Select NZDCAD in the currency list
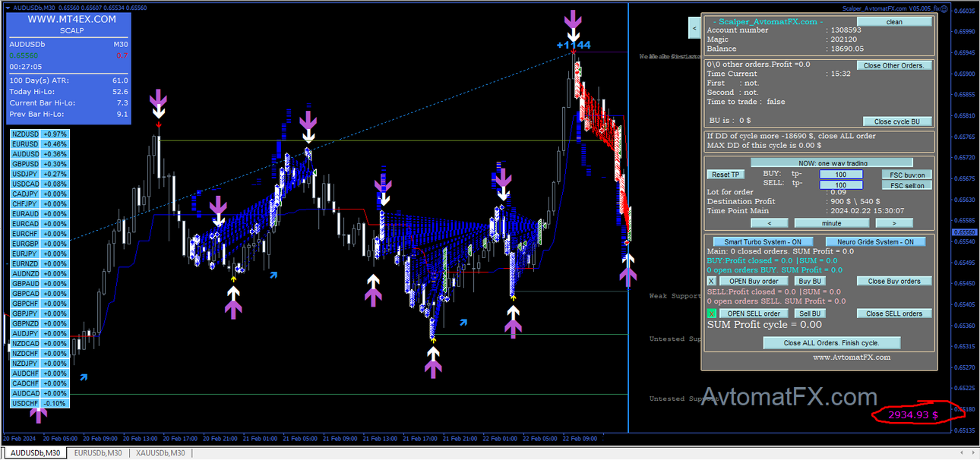The width and height of the screenshot is (980, 460). [x=25, y=343]
